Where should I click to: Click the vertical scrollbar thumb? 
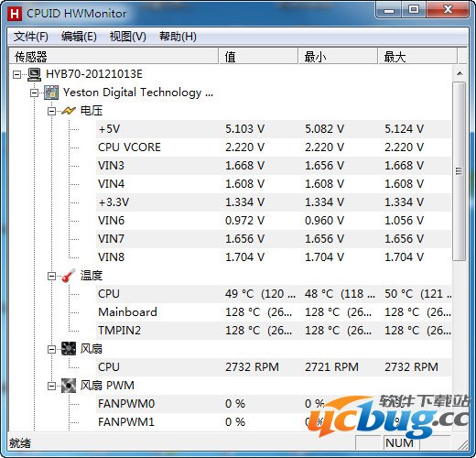click(x=460, y=171)
